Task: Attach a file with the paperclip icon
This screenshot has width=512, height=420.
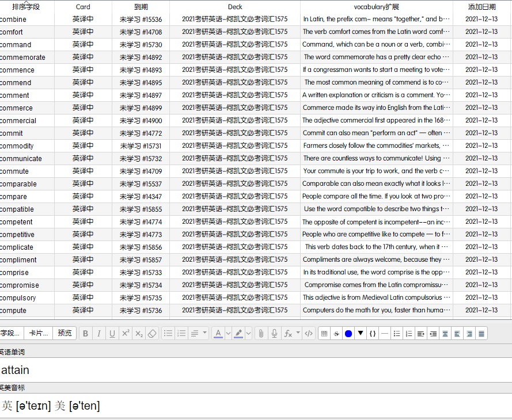Action: [x=261, y=333]
